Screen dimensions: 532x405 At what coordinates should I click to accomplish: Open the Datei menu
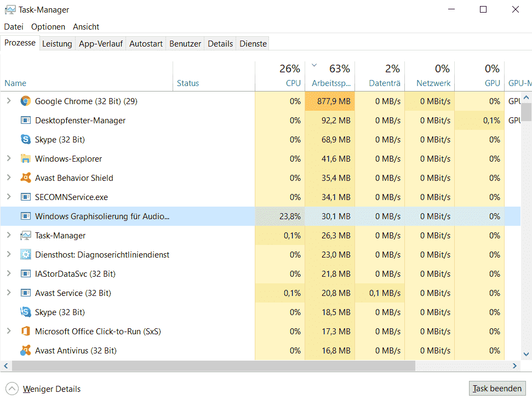tap(14, 27)
